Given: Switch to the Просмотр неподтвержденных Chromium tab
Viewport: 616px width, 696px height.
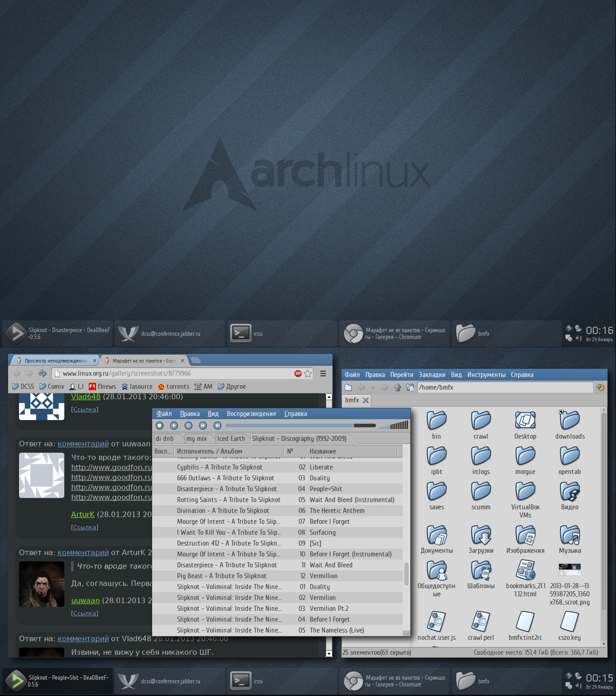Looking at the screenshot, I should pyautogui.click(x=56, y=361).
